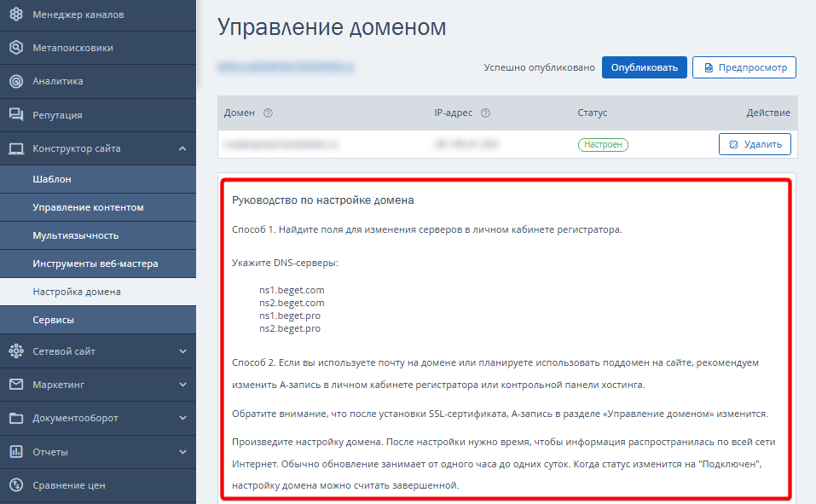Open Управление контентом submenu item
The width and height of the screenshot is (816, 504).
98,207
